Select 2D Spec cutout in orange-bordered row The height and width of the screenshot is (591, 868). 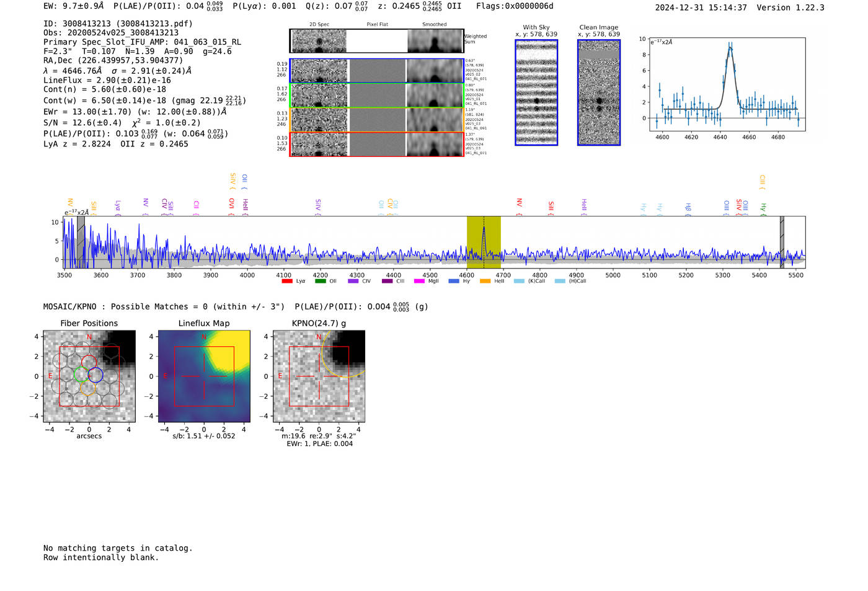[x=319, y=120]
